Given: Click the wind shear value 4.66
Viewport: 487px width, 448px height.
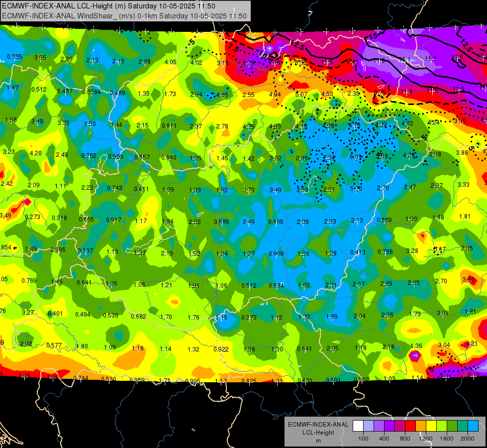Looking at the screenshot, I should coord(222,95).
